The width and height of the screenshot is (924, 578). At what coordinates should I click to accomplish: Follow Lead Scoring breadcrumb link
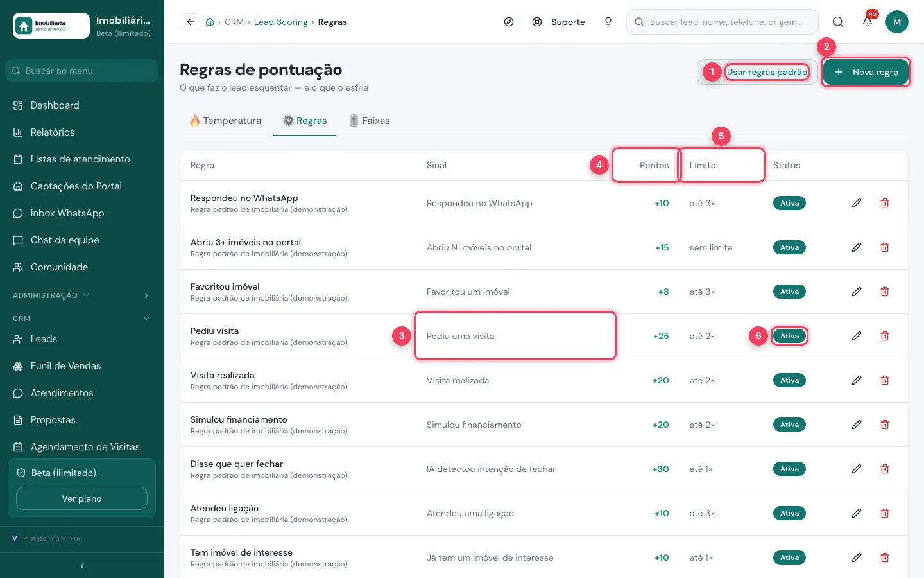coord(280,22)
